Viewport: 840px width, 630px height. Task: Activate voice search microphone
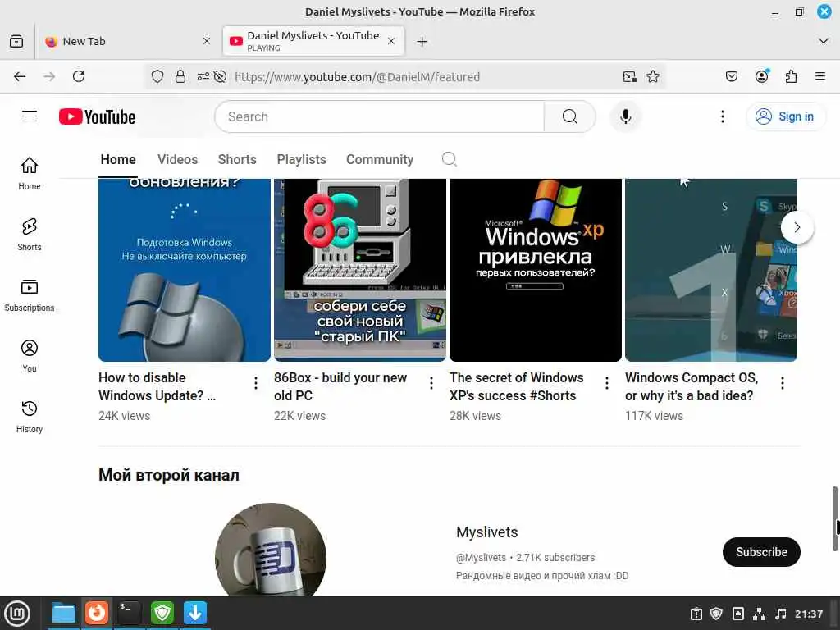coord(625,116)
